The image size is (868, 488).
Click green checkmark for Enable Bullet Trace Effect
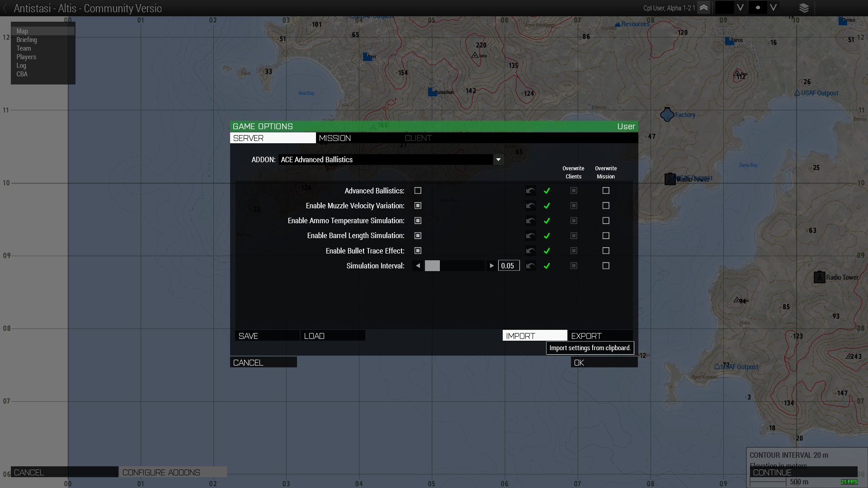(547, 251)
